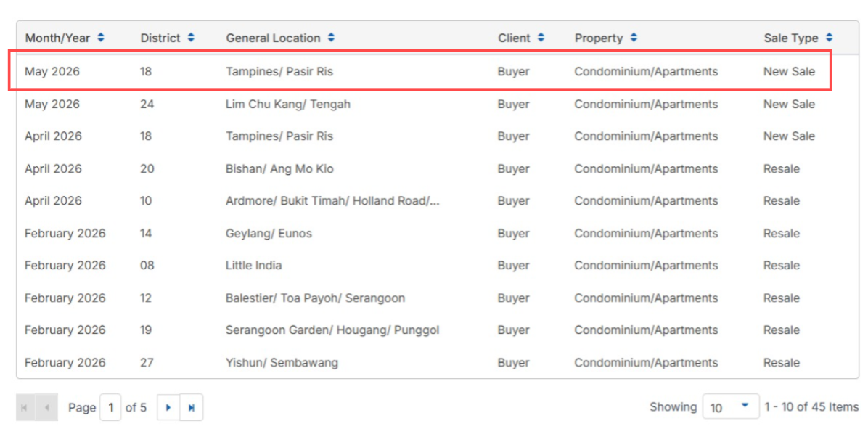Screen dimensions: 868x429
Task: Sort by General Location arrows
Action: (x=331, y=38)
